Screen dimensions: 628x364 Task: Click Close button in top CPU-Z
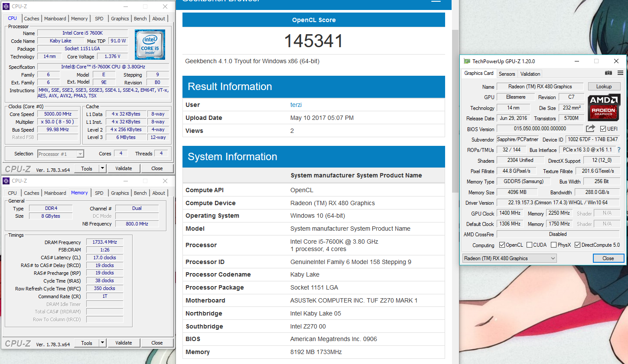157,168
